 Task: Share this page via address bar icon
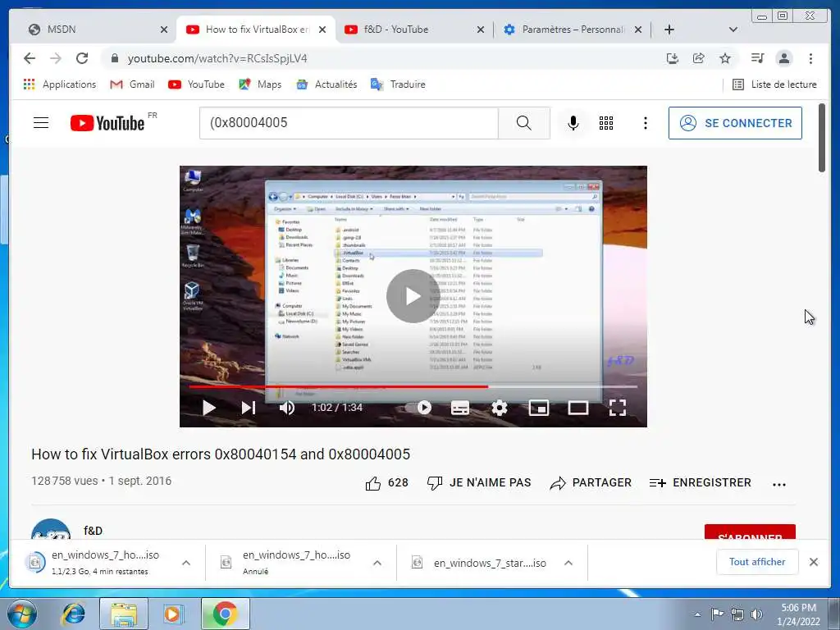point(699,58)
